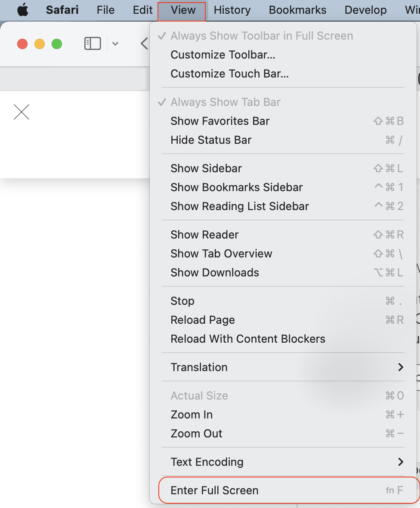Open the File menu
Image resolution: width=420 pixels, height=508 pixels.
tap(105, 10)
